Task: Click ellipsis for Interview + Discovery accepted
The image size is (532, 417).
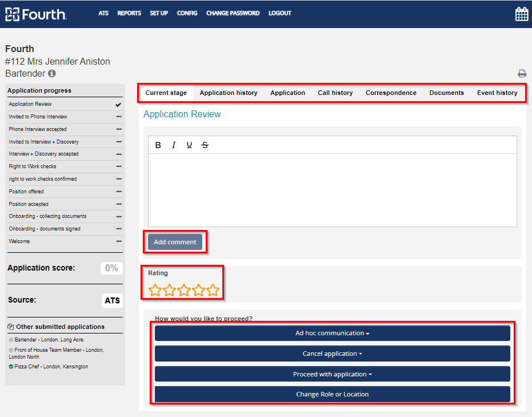Action: (119, 154)
